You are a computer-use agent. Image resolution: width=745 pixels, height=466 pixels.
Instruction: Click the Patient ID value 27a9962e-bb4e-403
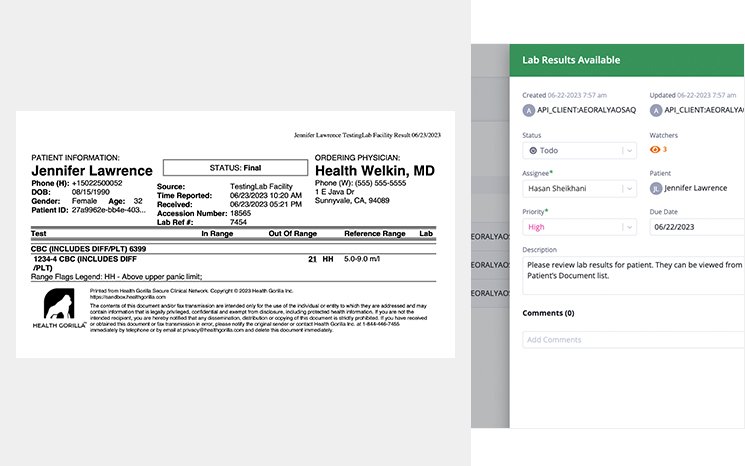109,210
